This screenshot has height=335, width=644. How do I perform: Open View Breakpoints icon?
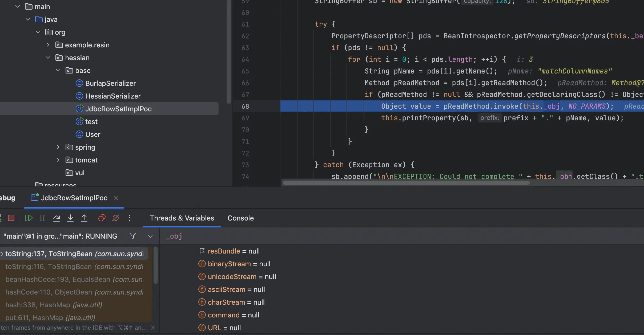(102, 218)
